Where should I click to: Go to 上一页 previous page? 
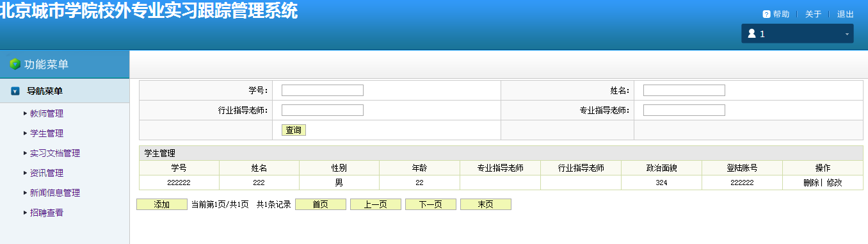(376, 204)
